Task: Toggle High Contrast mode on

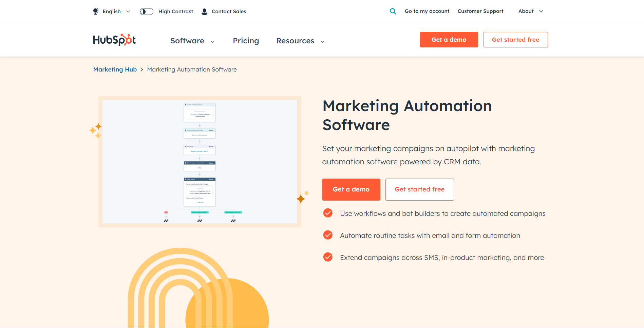Action: (146, 11)
